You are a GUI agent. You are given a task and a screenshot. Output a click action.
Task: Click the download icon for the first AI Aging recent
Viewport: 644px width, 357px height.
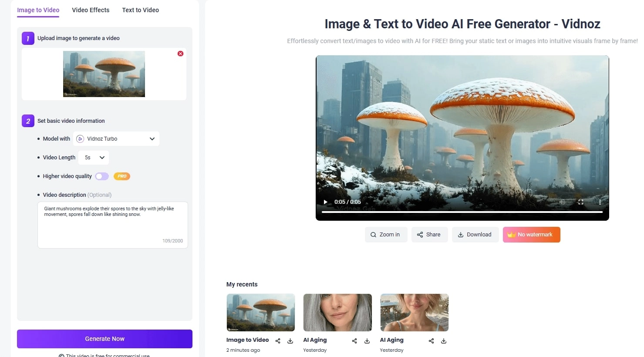[367, 341]
